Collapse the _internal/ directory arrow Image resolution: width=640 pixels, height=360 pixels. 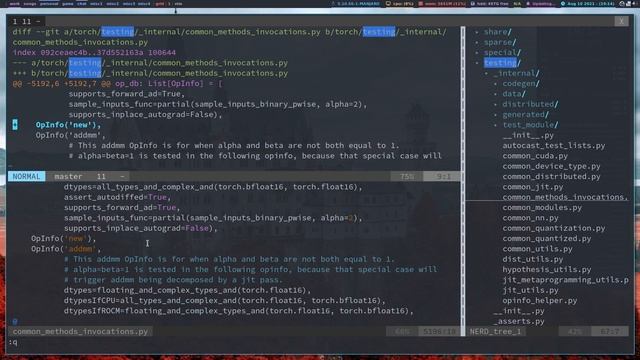(x=486, y=73)
